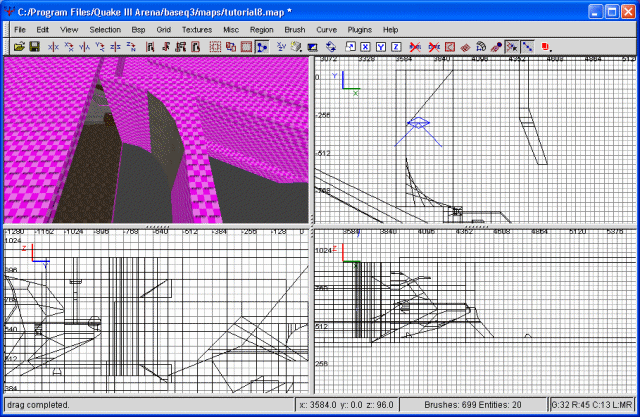Open the Show Entities As dropdown
The image size is (640, 417).
(546, 47)
